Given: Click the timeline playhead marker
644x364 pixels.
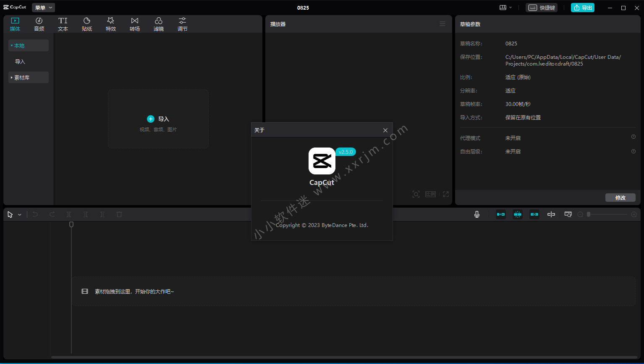Looking at the screenshot, I should (x=71, y=224).
